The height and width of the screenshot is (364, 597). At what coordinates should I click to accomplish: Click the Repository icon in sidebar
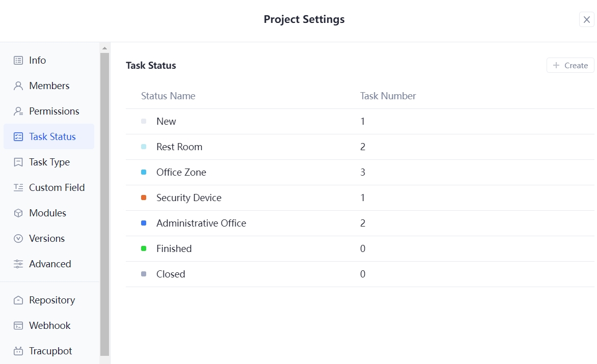[x=18, y=300]
